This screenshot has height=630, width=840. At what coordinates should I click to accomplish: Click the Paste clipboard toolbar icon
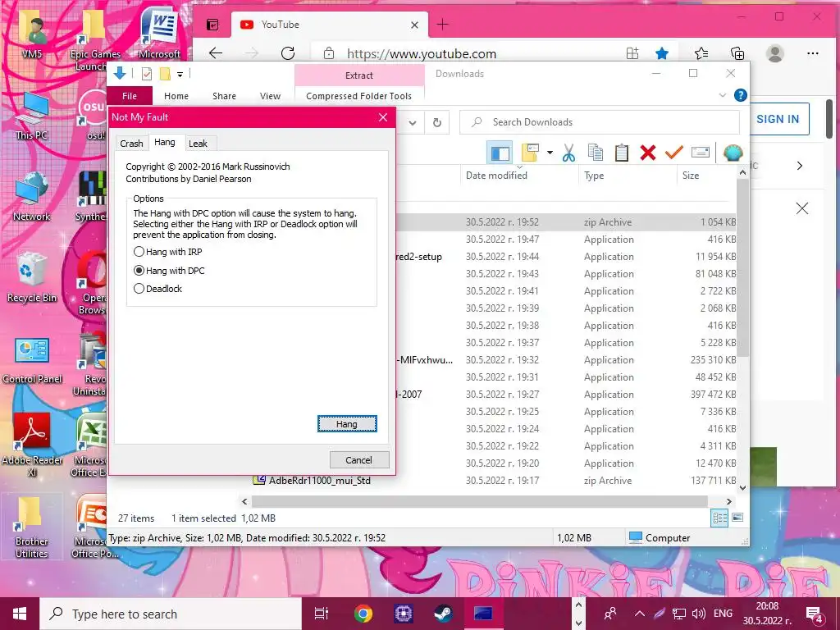[622, 153]
